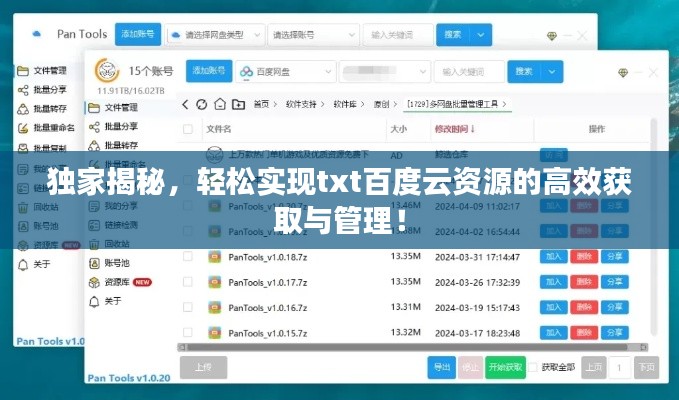Go to 首页 in the breadcrumb

[261, 104]
